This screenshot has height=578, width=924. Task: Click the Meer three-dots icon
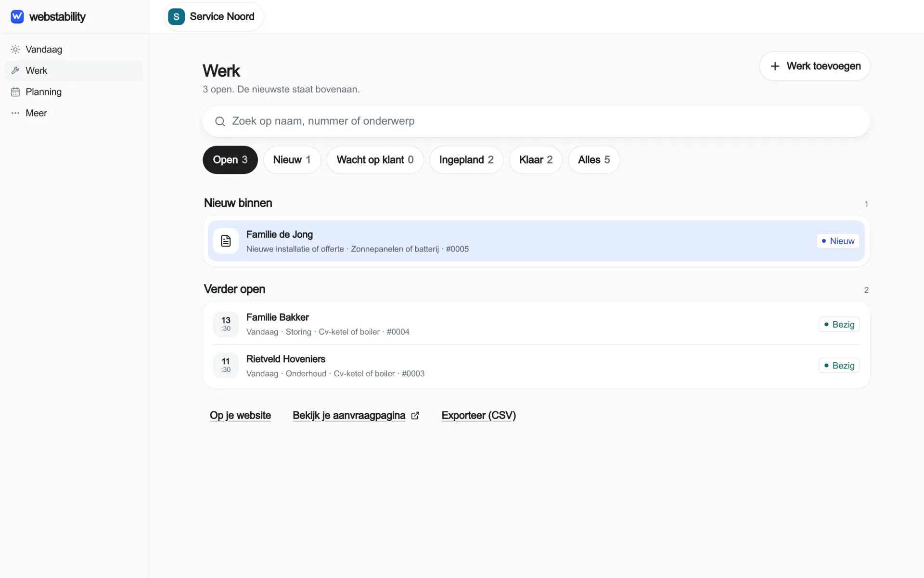coord(15,113)
